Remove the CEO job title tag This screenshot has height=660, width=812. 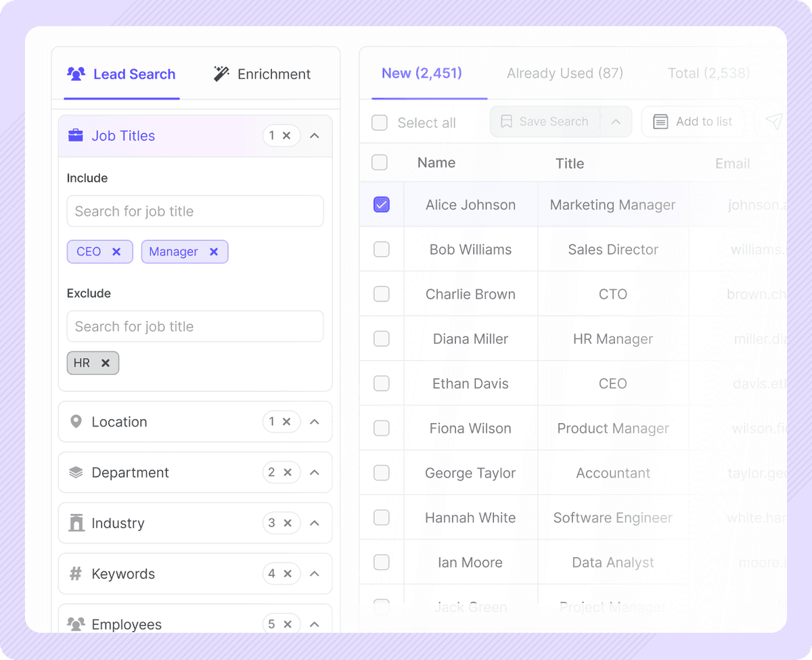[x=116, y=251]
